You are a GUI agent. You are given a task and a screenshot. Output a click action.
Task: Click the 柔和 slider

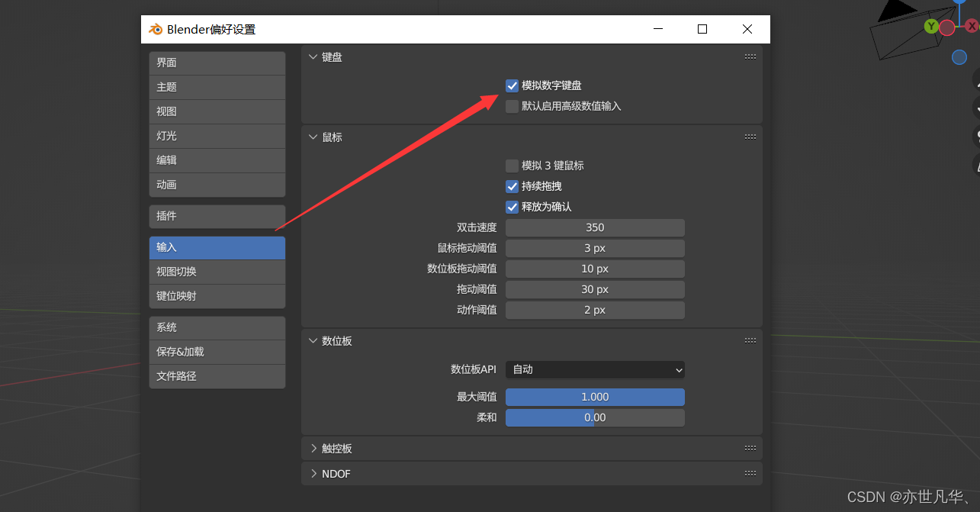[x=595, y=417]
